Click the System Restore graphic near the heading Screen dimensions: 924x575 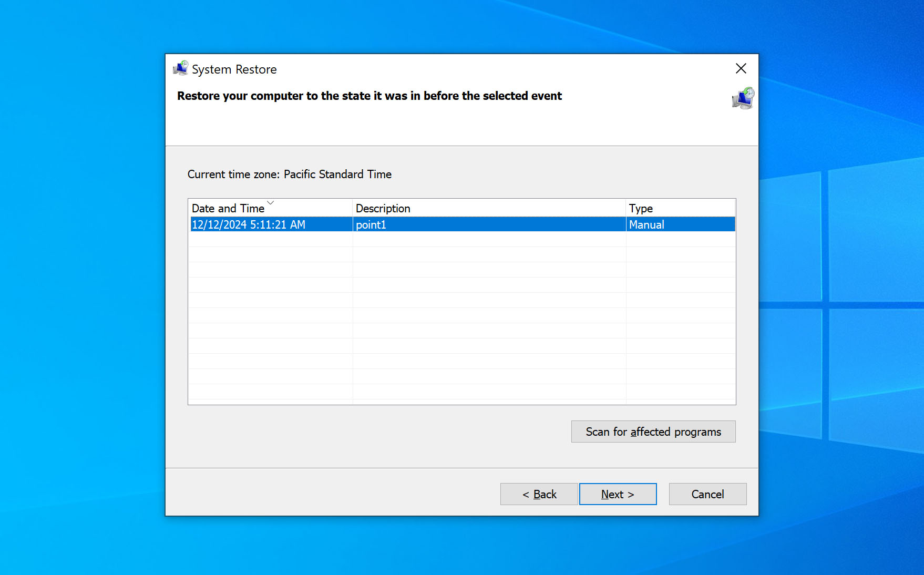743,98
